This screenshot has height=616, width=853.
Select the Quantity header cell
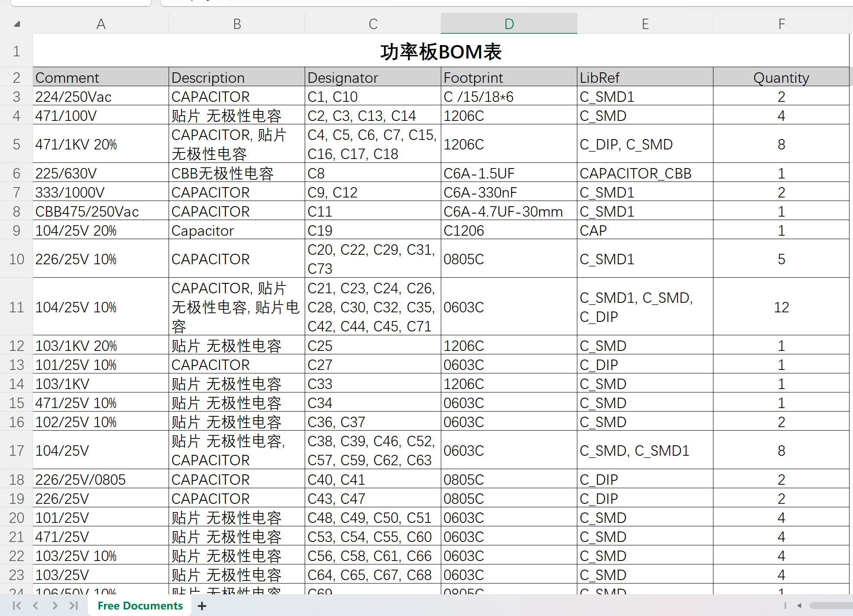pyautogui.click(x=781, y=77)
